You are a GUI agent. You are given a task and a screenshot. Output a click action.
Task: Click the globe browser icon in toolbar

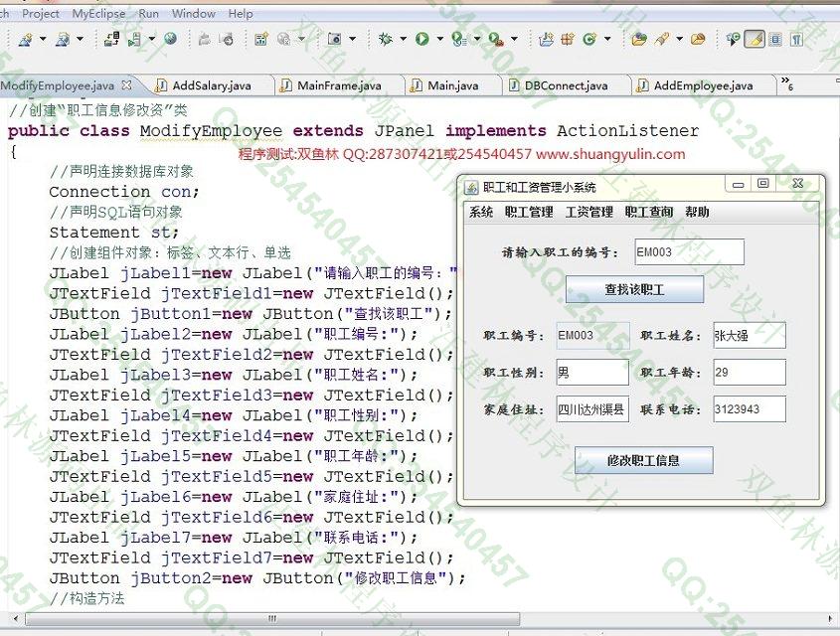(170, 39)
